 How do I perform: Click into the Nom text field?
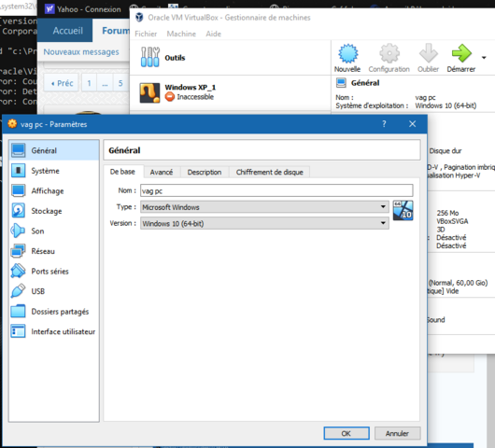point(276,190)
